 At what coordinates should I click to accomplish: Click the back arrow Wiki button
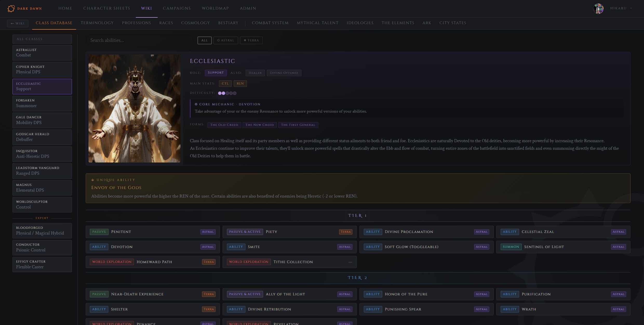[18, 23]
